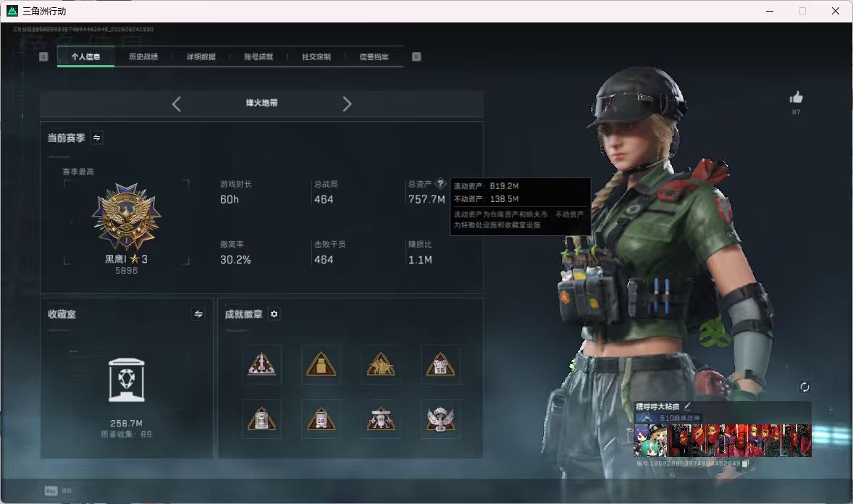Toggle the 当前赛季 season swap icon
Screen dimensions: 853x504
(x=97, y=138)
